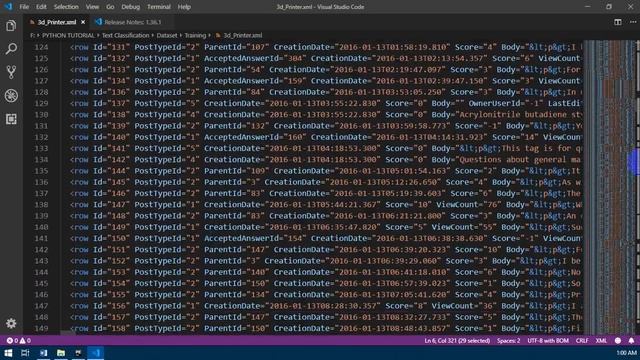This screenshot has height=360, width=640.
Task: Click ParentId="134" on line 146
Action: 237,295
